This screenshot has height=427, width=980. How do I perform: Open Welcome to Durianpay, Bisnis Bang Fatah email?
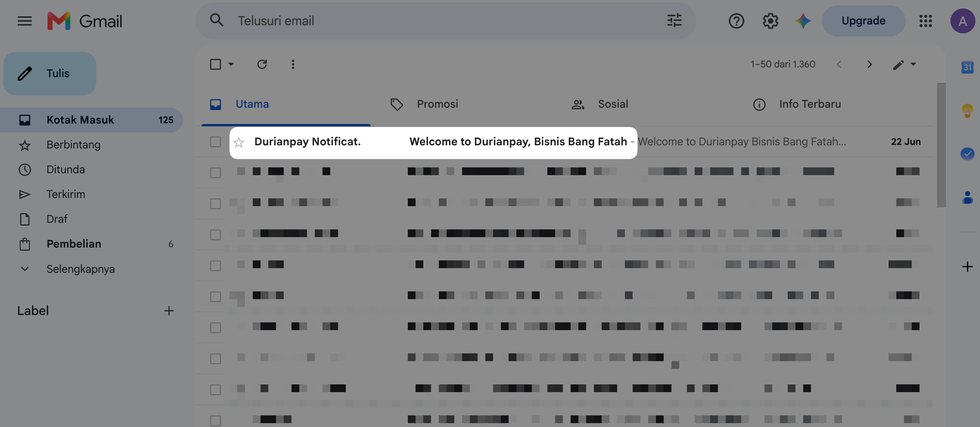[518, 142]
